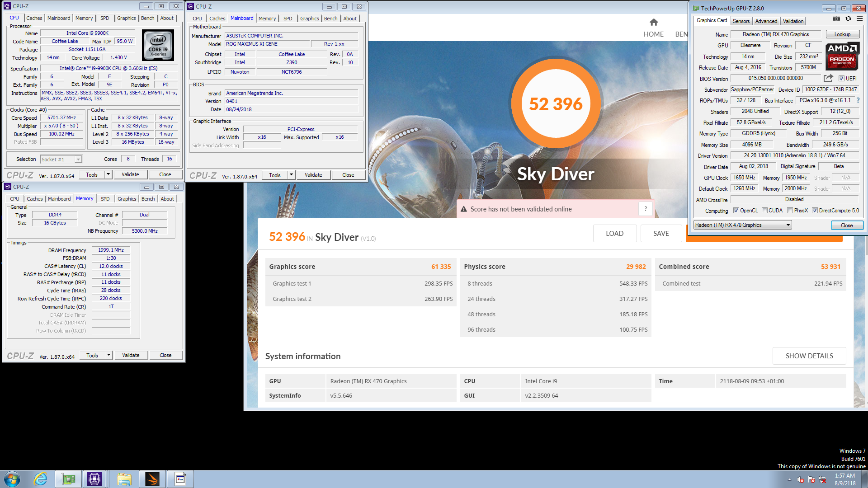Click Close in CPU-Z CPU window
This screenshot has height=488, width=868.
tap(165, 174)
